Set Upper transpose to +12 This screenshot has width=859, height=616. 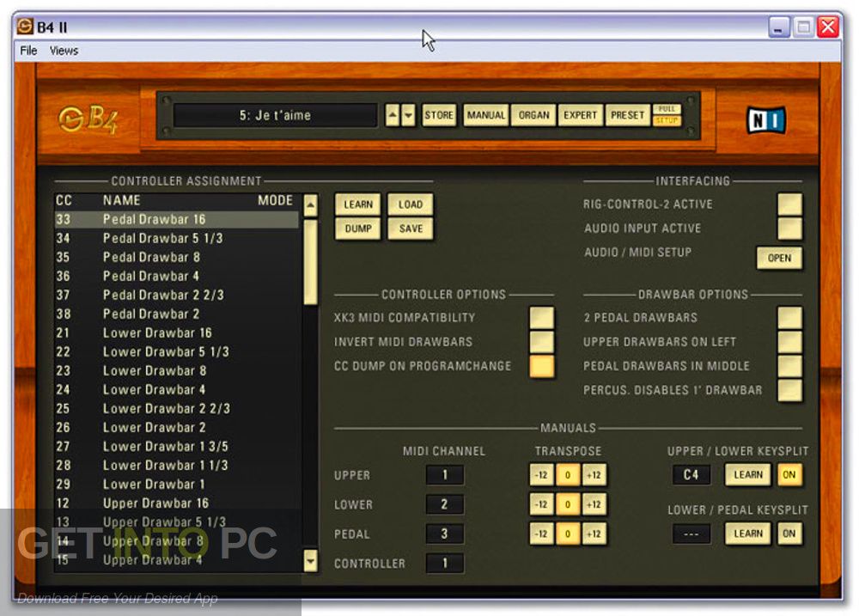pos(594,474)
